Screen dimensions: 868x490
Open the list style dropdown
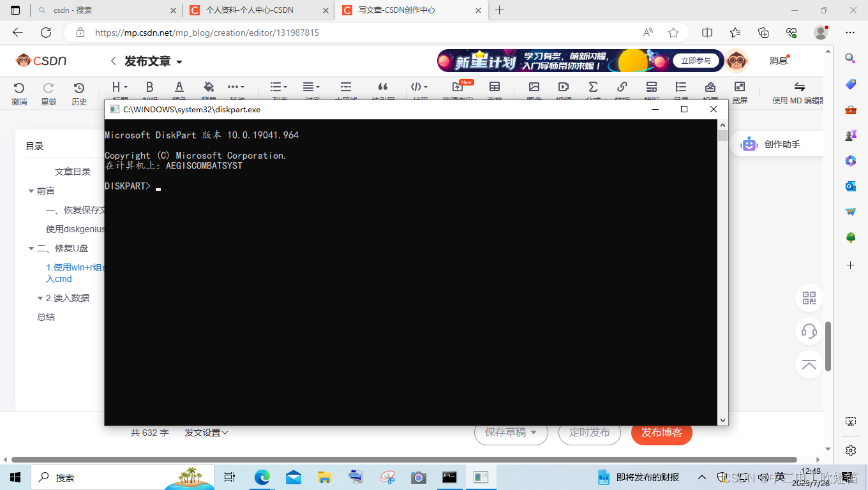279,87
